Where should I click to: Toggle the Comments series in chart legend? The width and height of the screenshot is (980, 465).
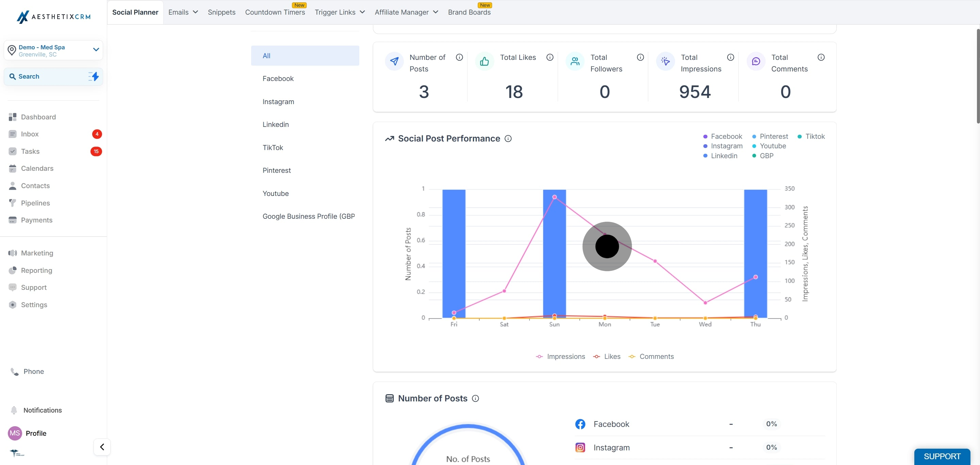[x=651, y=356]
